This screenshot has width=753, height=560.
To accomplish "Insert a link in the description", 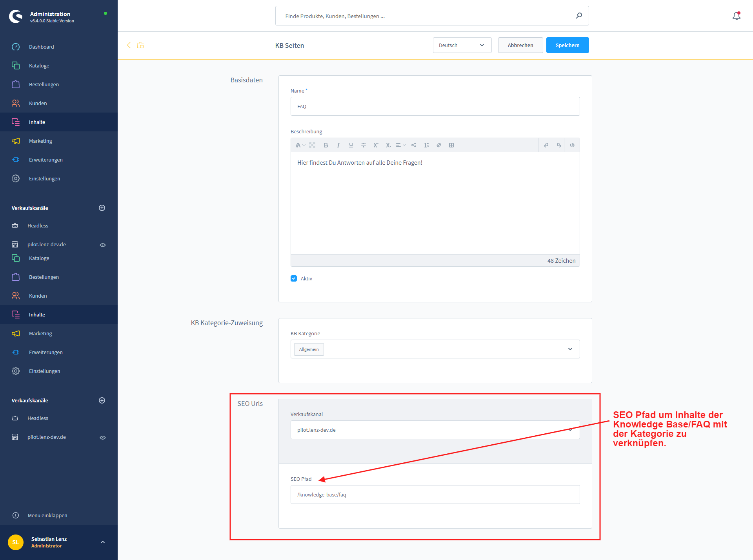I will (x=439, y=145).
